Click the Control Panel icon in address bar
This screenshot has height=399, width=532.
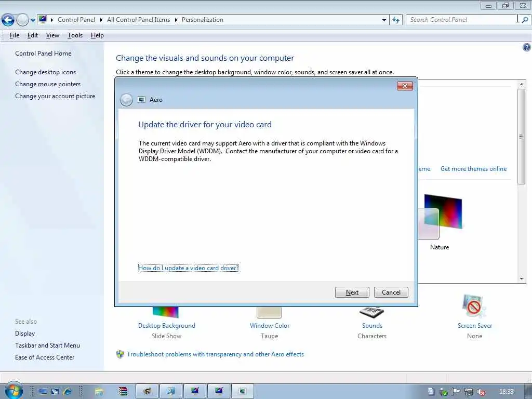43,19
